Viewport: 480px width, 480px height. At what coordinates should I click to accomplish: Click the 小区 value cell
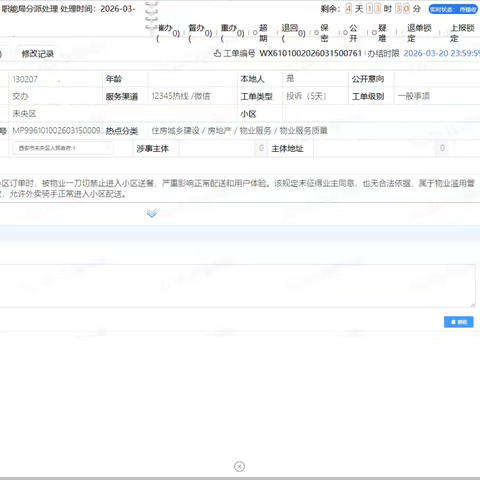pos(381,114)
